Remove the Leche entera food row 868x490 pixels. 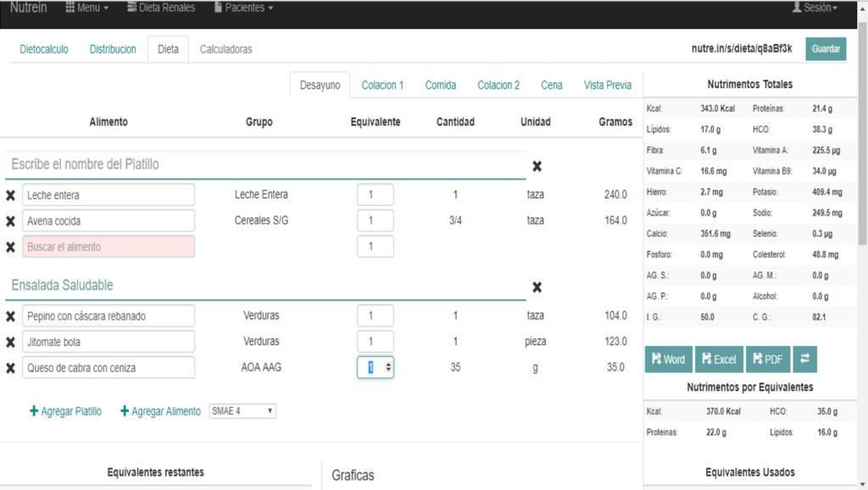pos(10,195)
